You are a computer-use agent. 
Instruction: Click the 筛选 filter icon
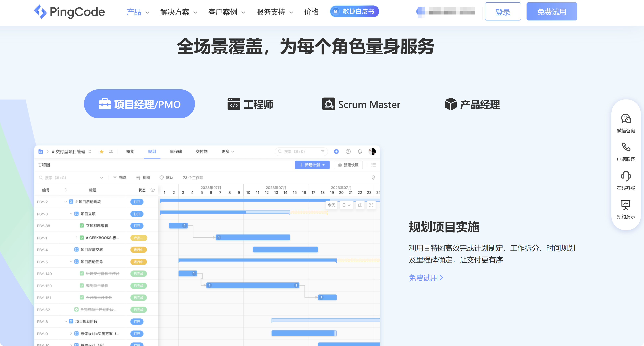(115, 177)
